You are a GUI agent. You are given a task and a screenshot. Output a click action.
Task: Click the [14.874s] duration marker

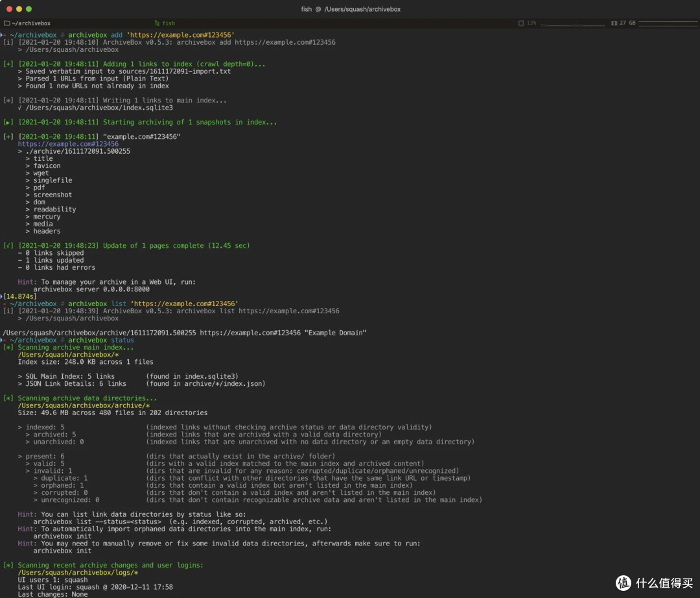click(x=19, y=296)
